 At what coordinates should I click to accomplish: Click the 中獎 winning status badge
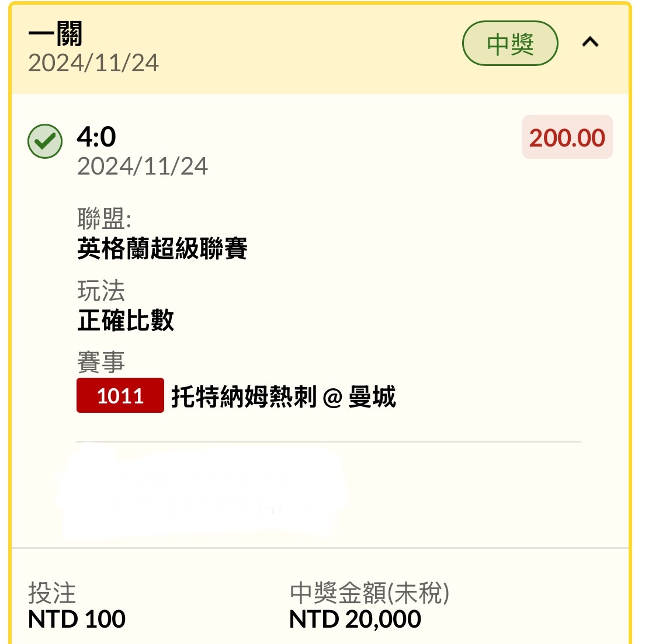(x=510, y=44)
